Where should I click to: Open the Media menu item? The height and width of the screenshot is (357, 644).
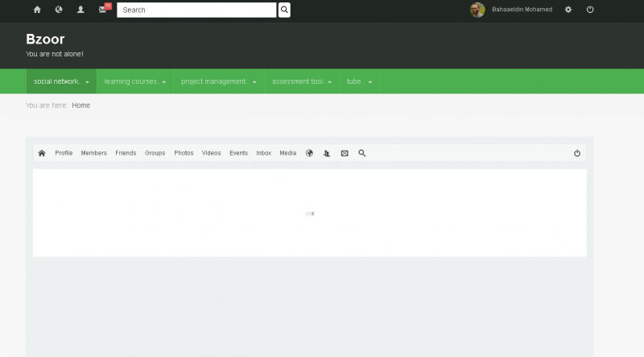pos(288,153)
